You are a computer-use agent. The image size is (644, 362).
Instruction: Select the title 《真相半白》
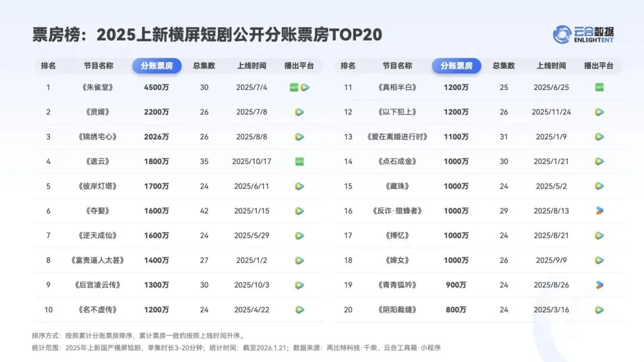(x=397, y=88)
